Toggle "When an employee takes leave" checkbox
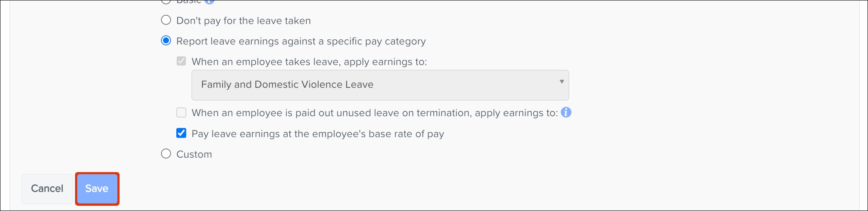Image resolution: width=868 pixels, height=211 pixels. 181,61
